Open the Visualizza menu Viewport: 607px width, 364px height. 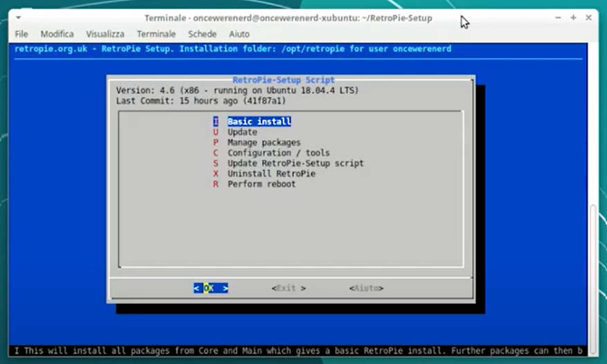[x=105, y=34]
